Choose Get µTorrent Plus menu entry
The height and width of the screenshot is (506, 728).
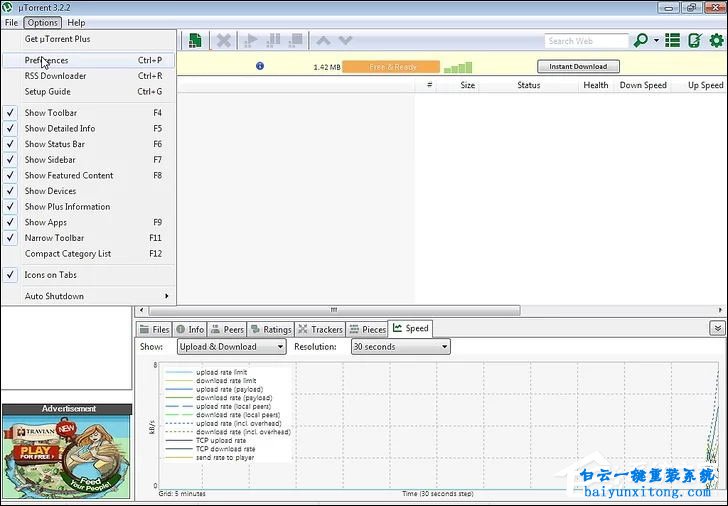[57, 39]
